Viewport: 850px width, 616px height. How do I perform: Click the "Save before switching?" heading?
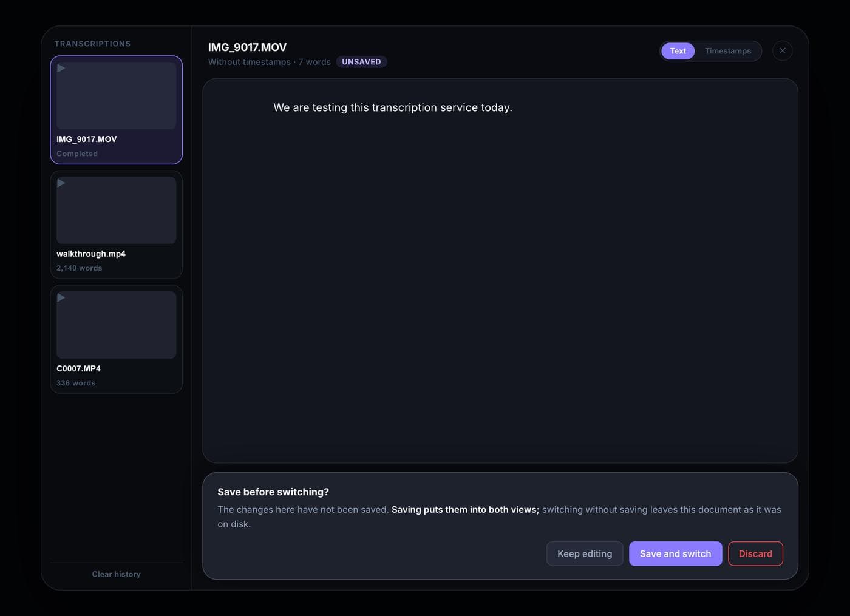click(273, 492)
